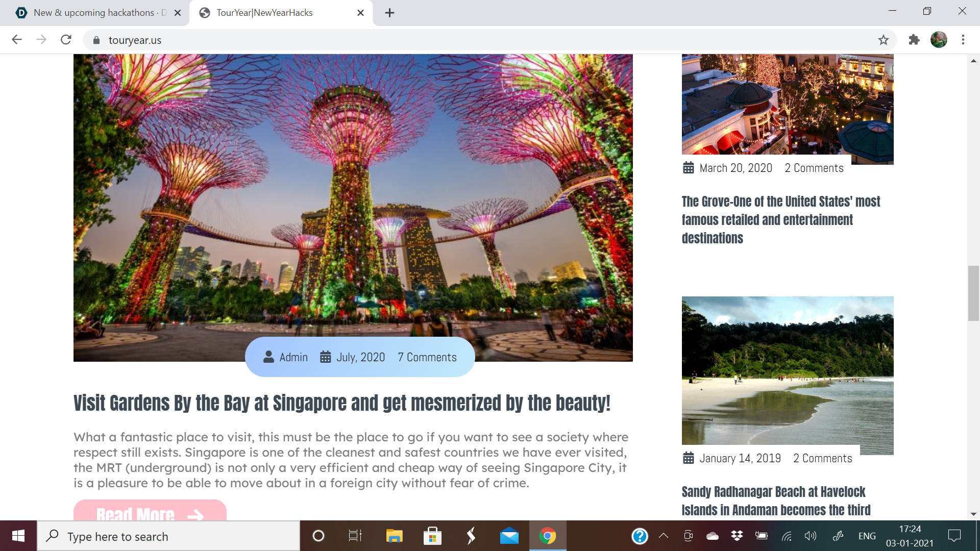Open a new browser tab
The height and width of the screenshot is (551, 980).
pyautogui.click(x=389, y=13)
